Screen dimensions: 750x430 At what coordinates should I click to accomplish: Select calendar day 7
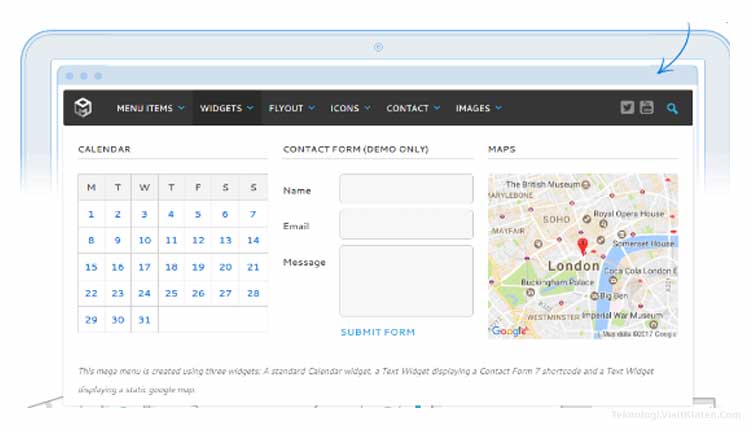tap(253, 214)
